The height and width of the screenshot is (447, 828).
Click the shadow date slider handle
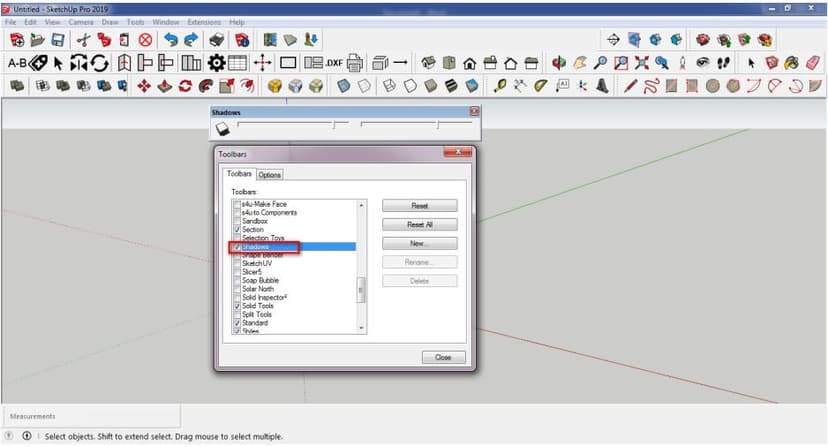pos(334,125)
